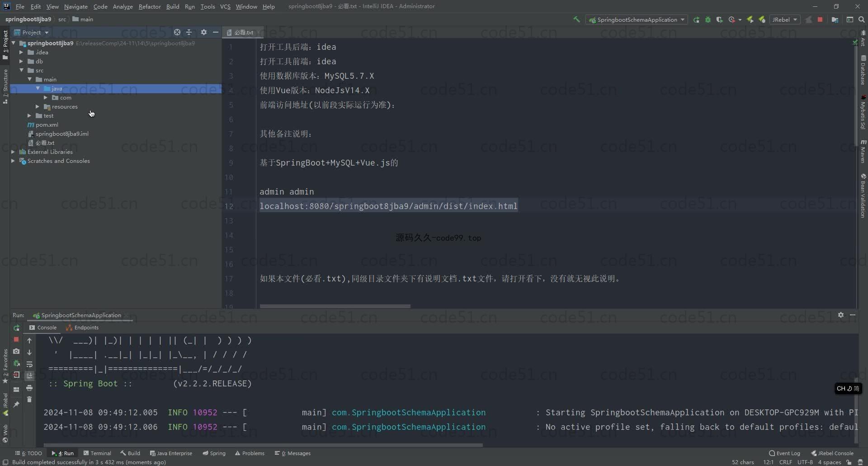Expand External Libraries node
This screenshot has height=466, width=868.
click(x=13, y=152)
